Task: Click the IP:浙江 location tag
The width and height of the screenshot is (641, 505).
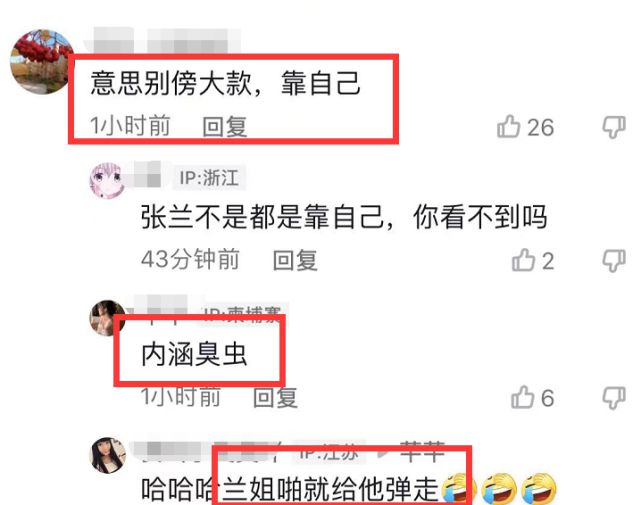Action: pos(209,178)
